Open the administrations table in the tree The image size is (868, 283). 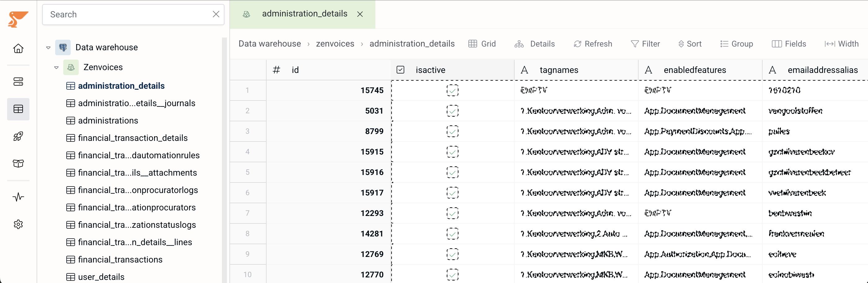coord(108,120)
